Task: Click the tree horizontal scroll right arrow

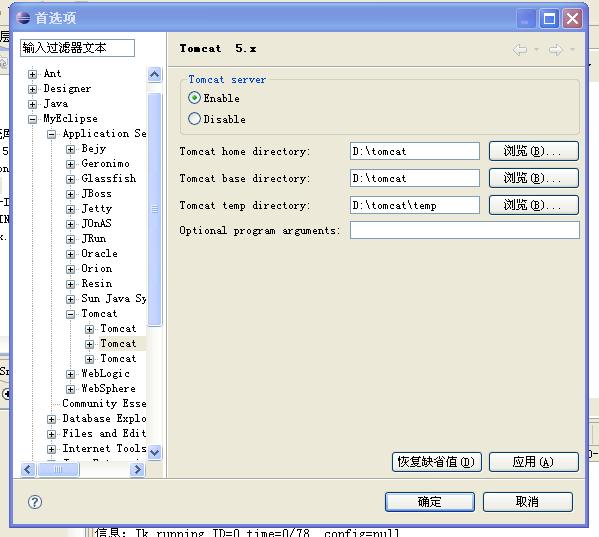Action: [138, 469]
